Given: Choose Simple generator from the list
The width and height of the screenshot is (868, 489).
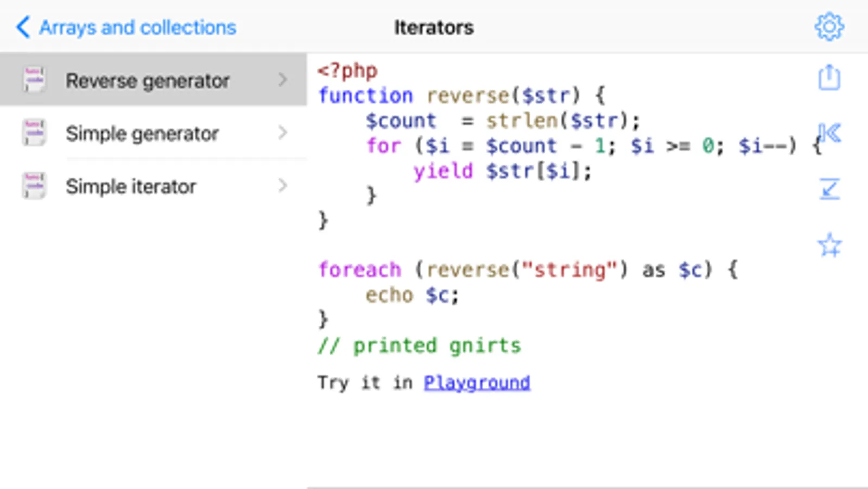Looking at the screenshot, I should click(142, 134).
